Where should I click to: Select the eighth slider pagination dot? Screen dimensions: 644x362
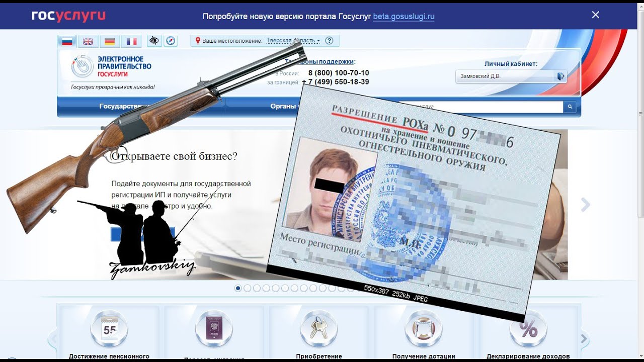[304, 288]
